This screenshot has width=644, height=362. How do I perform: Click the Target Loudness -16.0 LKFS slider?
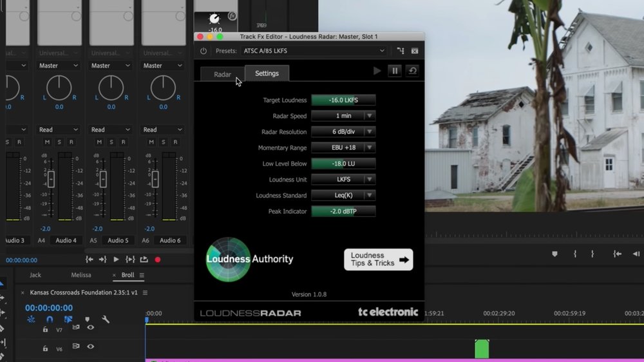[343, 100]
